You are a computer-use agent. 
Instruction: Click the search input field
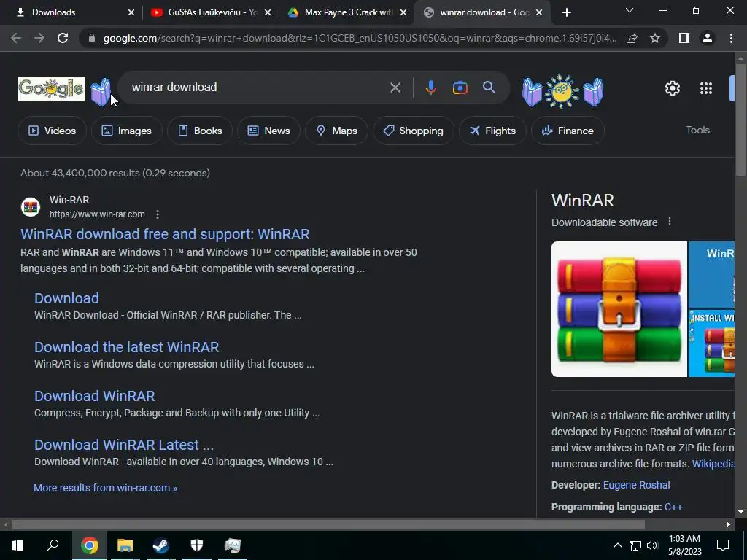point(258,87)
